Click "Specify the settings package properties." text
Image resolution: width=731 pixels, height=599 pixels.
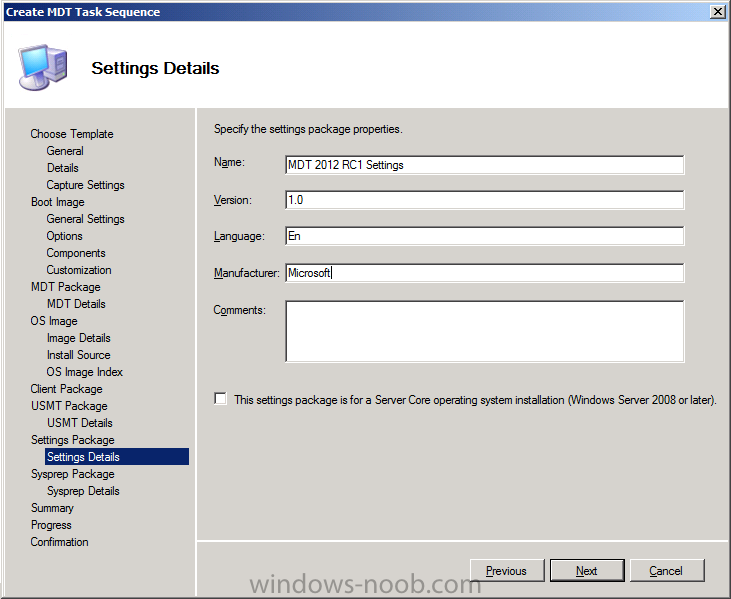[x=308, y=129]
